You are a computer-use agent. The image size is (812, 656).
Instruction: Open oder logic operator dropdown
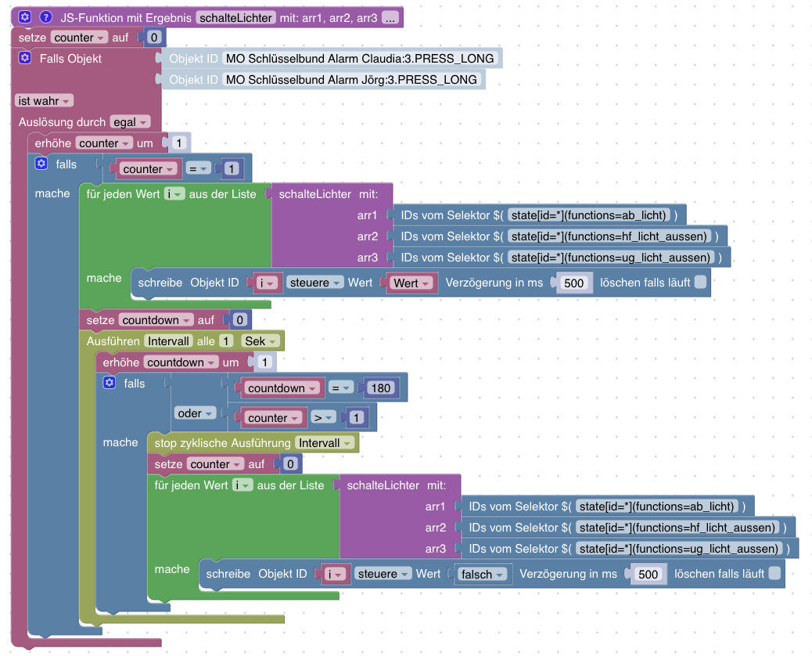tap(196, 413)
